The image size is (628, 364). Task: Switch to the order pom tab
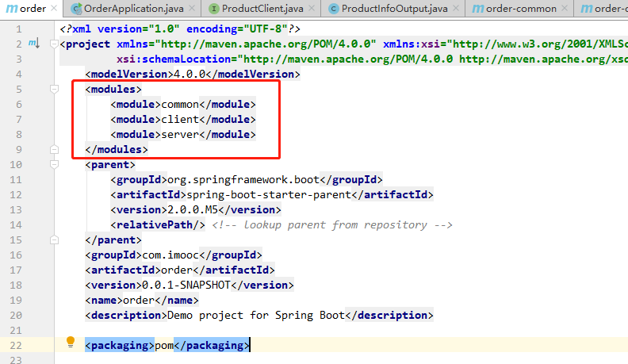tap(31, 9)
